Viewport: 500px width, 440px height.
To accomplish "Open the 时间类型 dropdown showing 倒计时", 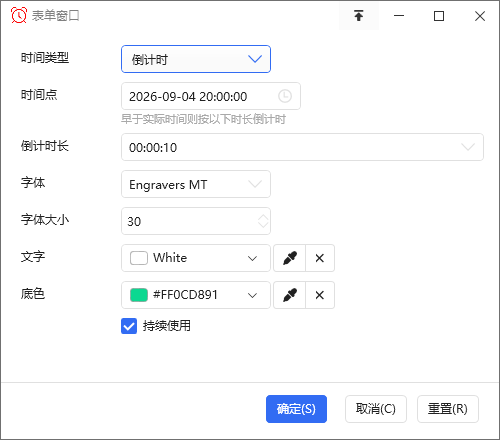I will pos(196,59).
